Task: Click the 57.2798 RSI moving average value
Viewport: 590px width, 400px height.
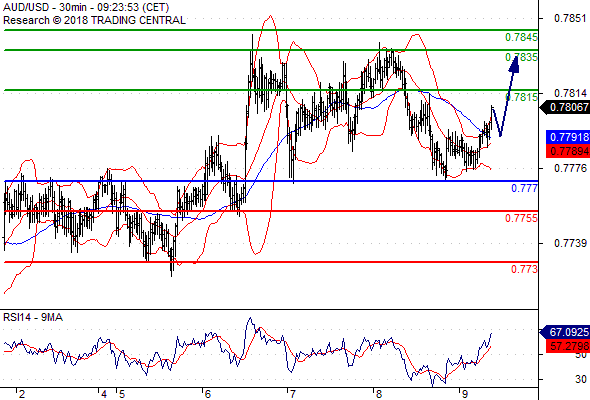Action: pyautogui.click(x=567, y=346)
